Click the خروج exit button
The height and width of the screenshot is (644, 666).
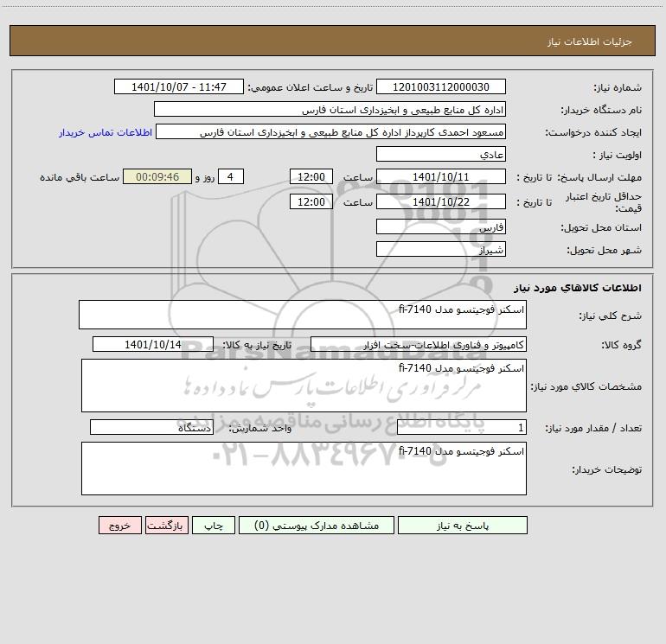pos(119,526)
